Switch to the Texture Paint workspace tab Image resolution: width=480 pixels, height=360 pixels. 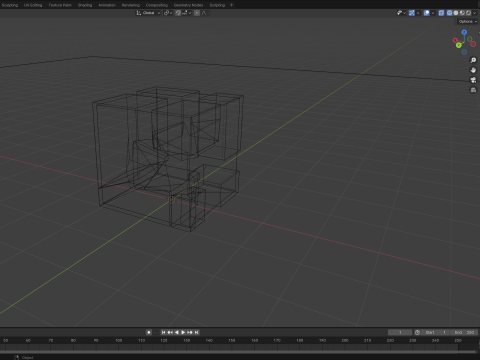click(60, 5)
